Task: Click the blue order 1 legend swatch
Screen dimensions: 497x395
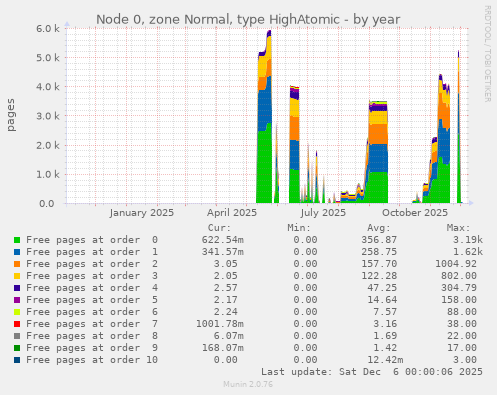Action: pos(17,252)
